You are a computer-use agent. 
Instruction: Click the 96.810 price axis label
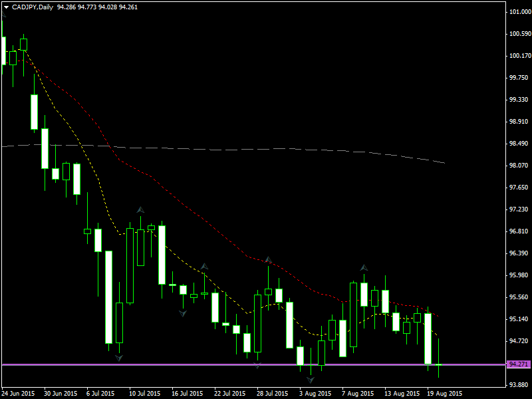pyautogui.click(x=520, y=231)
